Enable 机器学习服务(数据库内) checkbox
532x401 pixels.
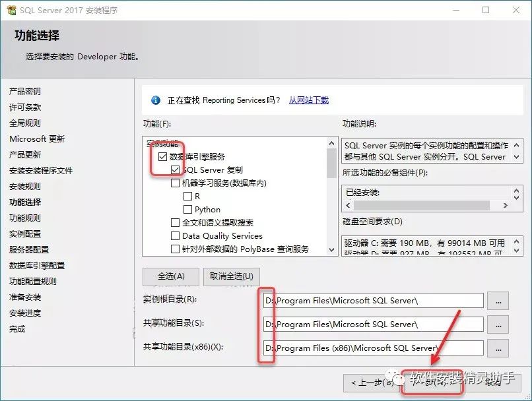pos(175,183)
